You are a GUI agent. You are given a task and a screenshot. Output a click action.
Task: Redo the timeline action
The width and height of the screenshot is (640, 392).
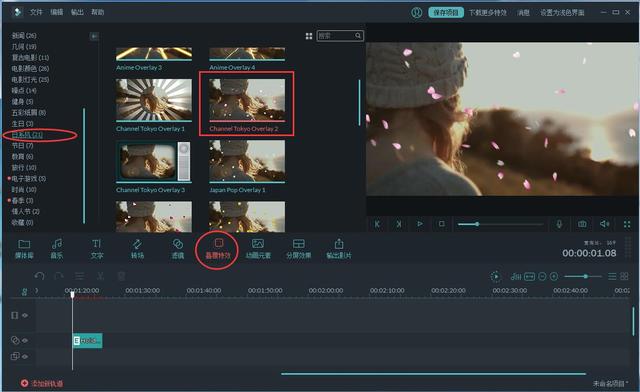coord(59,276)
